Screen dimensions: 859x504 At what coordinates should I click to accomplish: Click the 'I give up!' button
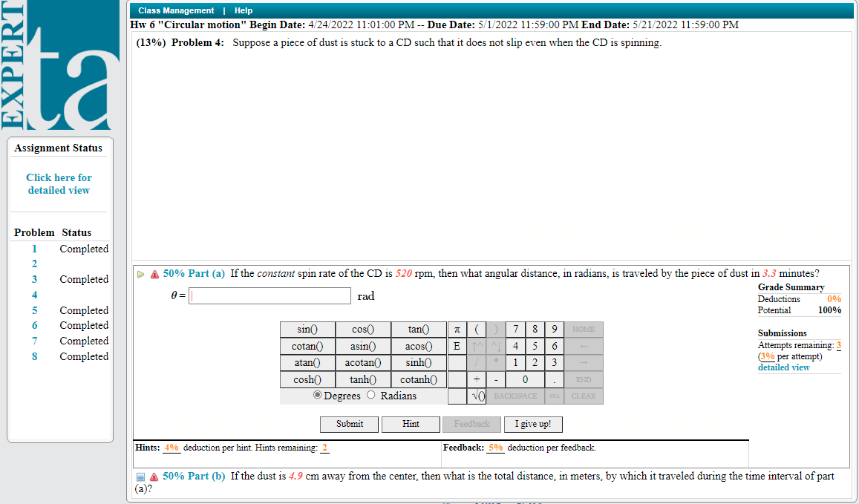533,424
